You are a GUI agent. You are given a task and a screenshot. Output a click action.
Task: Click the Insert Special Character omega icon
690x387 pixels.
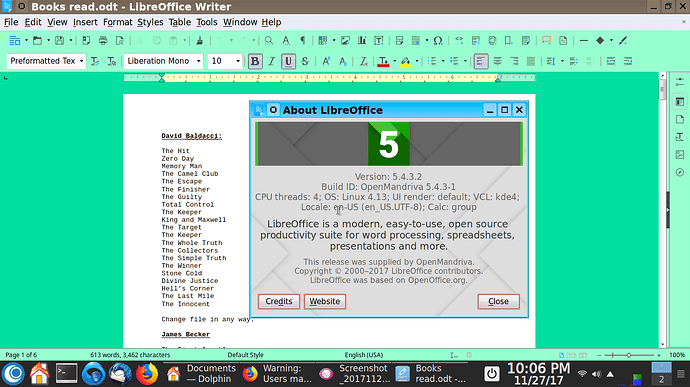tap(438, 41)
